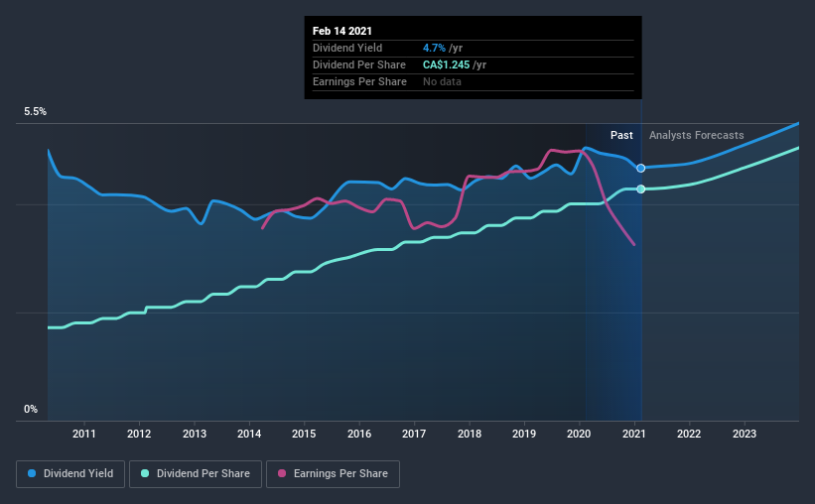The height and width of the screenshot is (504, 815).
Task: Click the 2014 x-axis label
Action: [249, 434]
